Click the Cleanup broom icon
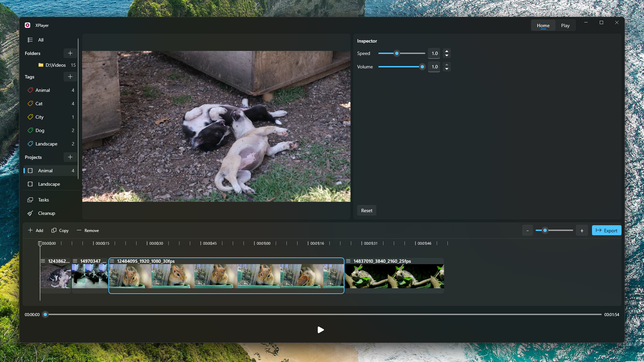The width and height of the screenshot is (644, 362). tap(30, 214)
